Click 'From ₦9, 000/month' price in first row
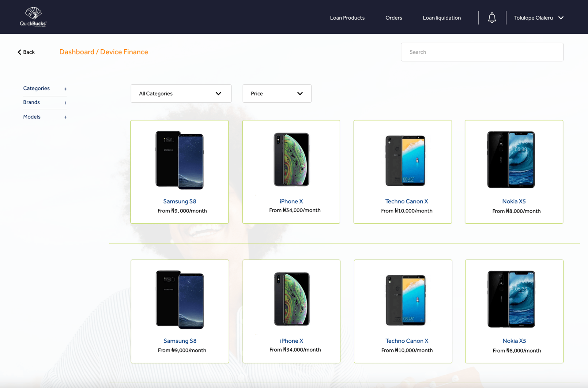Image resolution: width=588 pixels, height=388 pixels. point(182,211)
